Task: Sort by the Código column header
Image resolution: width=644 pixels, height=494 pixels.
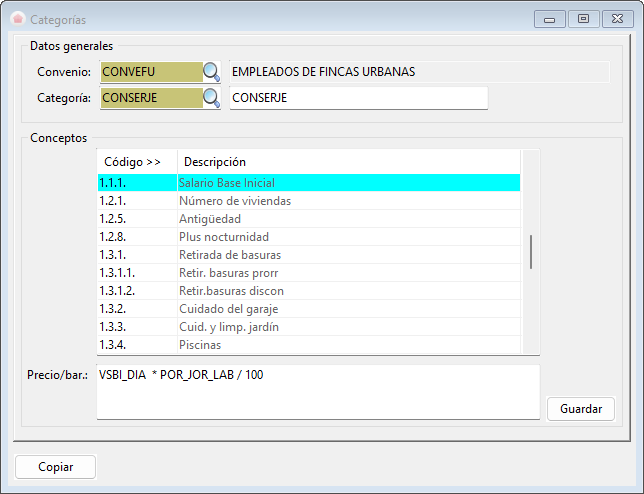Action: click(x=136, y=162)
